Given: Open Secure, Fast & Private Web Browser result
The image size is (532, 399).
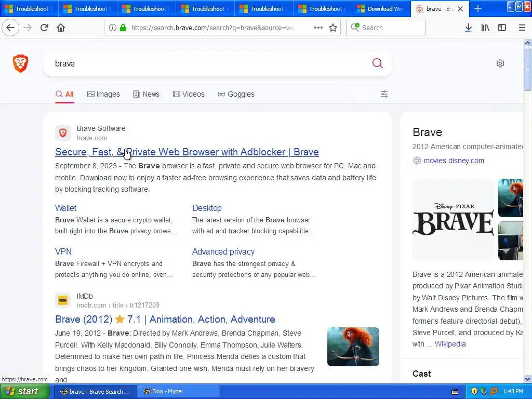Looking at the screenshot, I should [187, 152].
